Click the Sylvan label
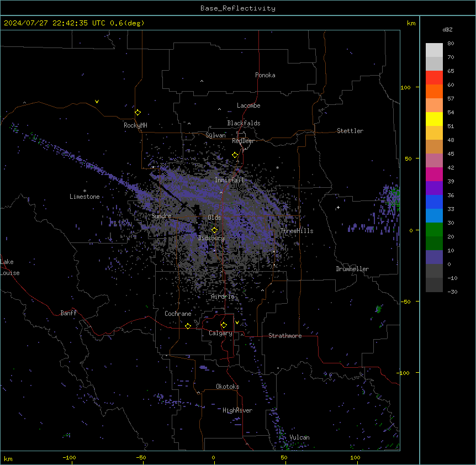Image resolution: width=476 pixels, height=465 pixels. (x=215, y=135)
